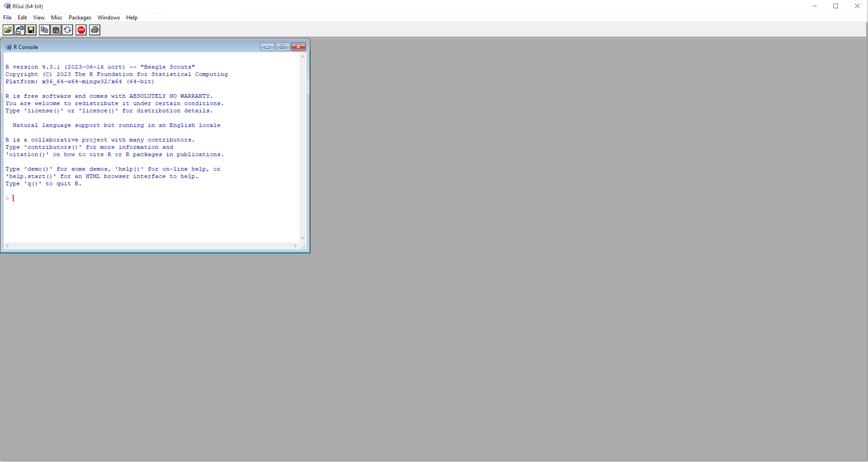Click the Copy and paste icon
The image size is (868, 462).
[x=67, y=30]
